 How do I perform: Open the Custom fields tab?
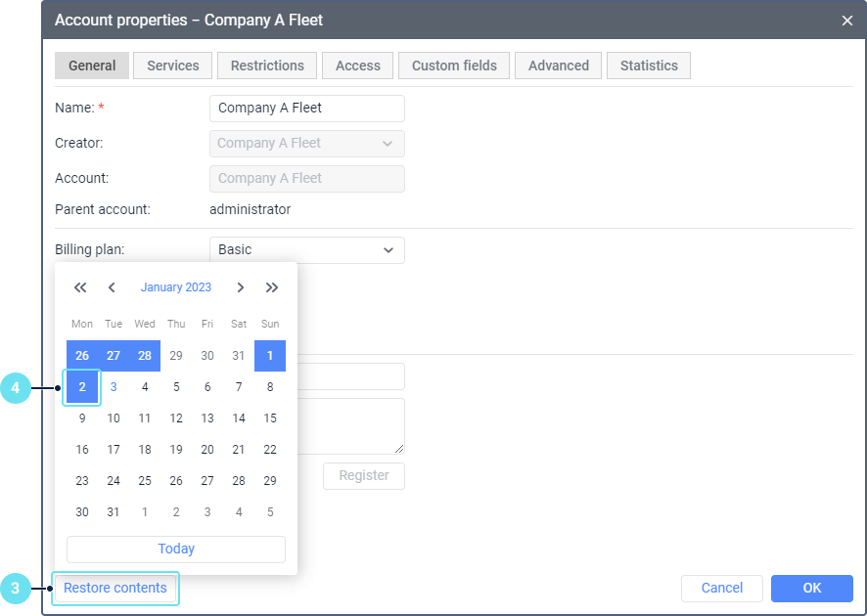(x=454, y=66)
